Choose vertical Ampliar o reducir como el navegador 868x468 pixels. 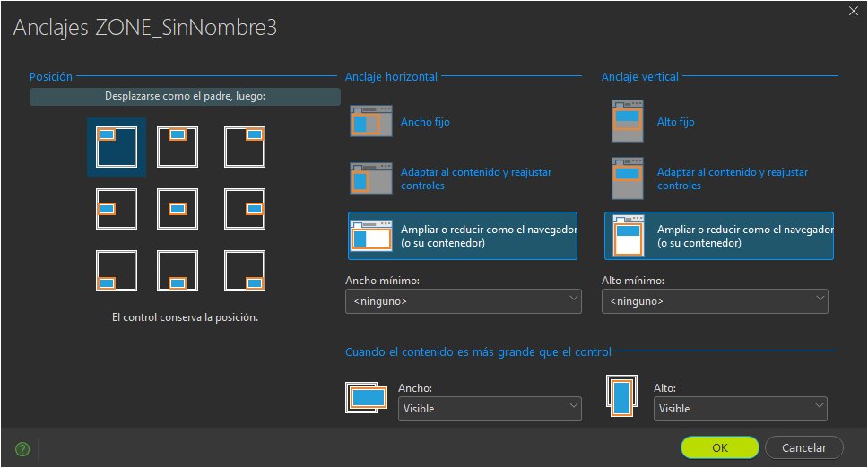718,236
